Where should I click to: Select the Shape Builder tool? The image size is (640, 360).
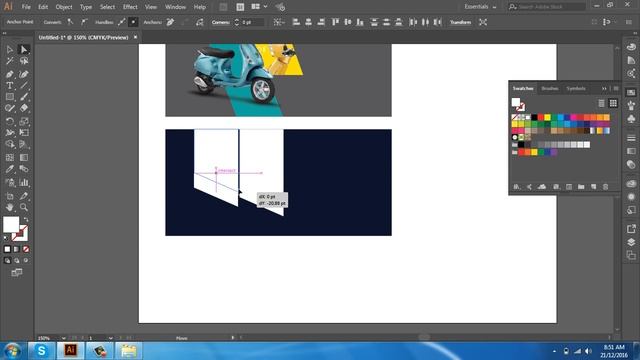(10, 144)
